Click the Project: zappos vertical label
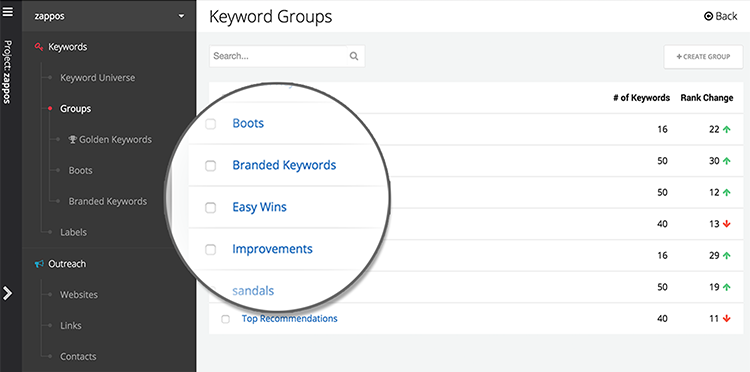This screenshot has height=372, width=750. point(7,72)
